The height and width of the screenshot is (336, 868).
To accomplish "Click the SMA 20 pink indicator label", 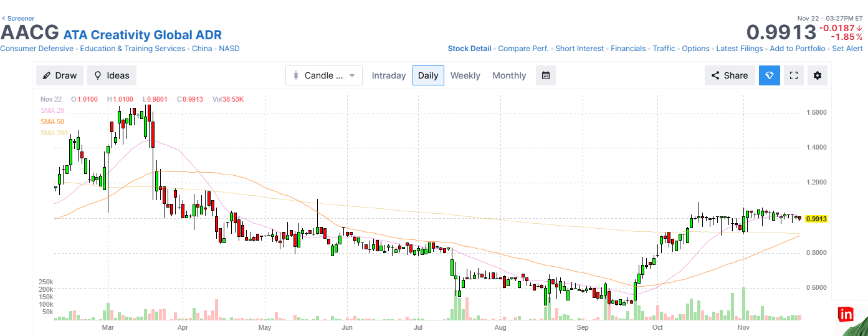I will [x=52, y=110].
